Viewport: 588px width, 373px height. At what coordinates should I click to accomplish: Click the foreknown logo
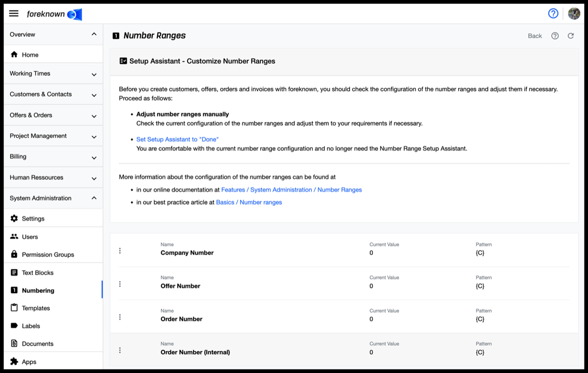click(54, 14)
